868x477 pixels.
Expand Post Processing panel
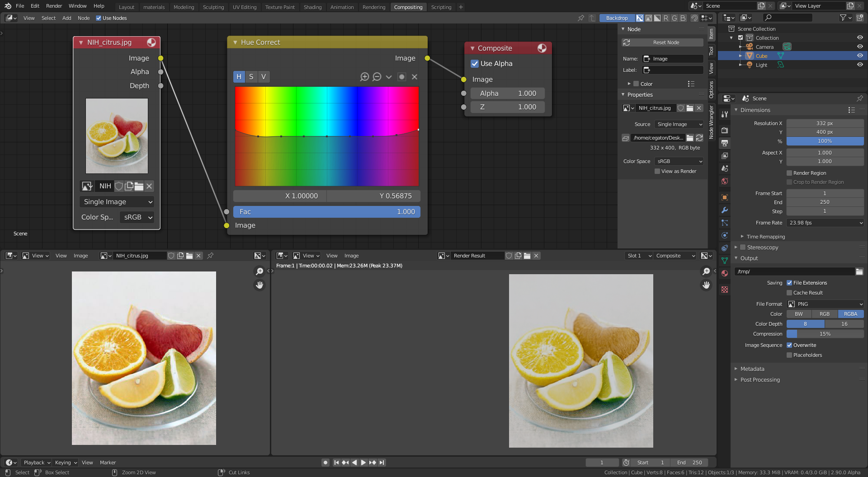760,380
